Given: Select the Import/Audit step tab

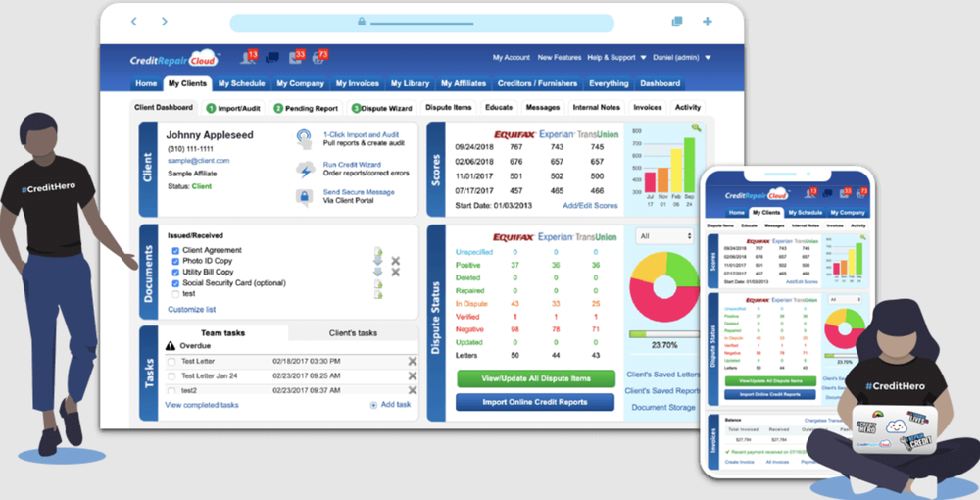Looking at the screenshot, I should tap(234, 108).
